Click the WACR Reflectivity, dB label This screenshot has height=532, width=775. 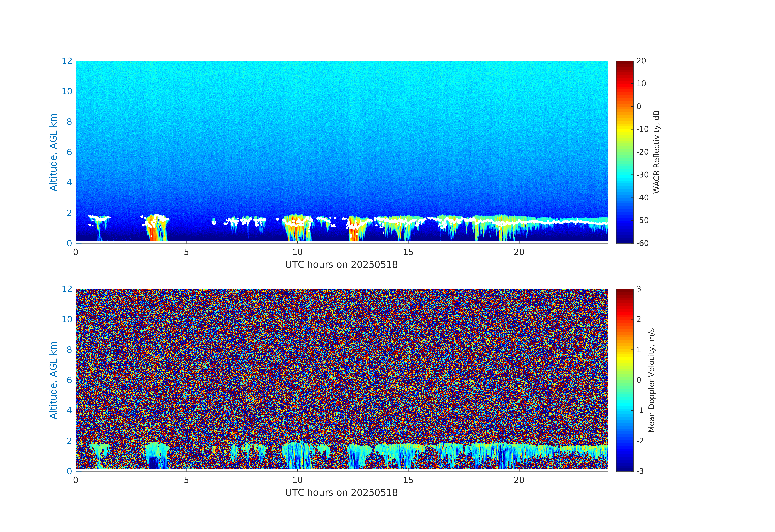(x=656, y=152)
